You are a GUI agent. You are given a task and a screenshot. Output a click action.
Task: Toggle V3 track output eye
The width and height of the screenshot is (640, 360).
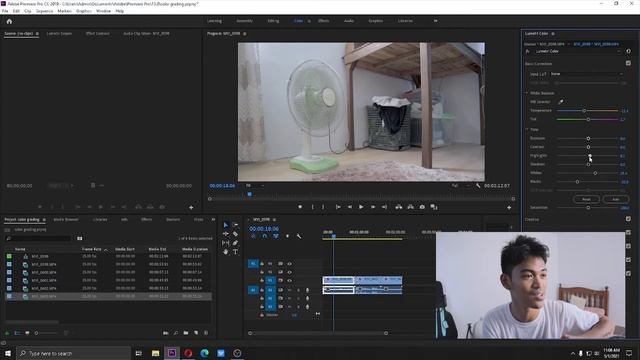(x=289, y=264)
